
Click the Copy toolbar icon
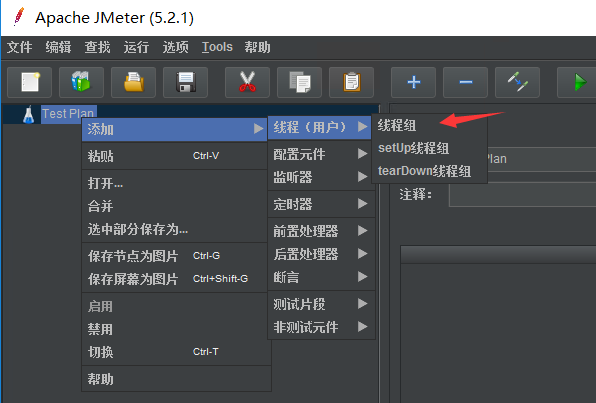(300, 82)
